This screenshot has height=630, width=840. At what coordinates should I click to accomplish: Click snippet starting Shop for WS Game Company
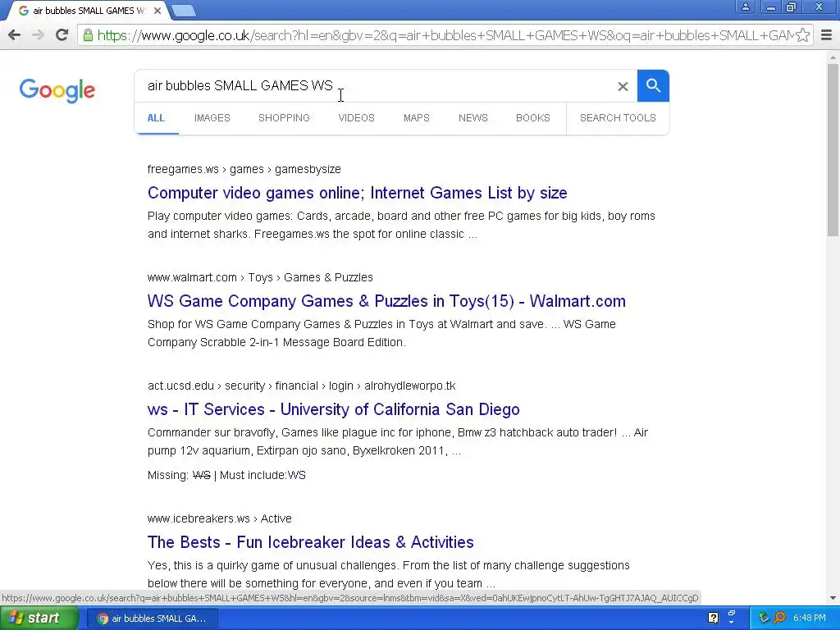coord(381,333)
